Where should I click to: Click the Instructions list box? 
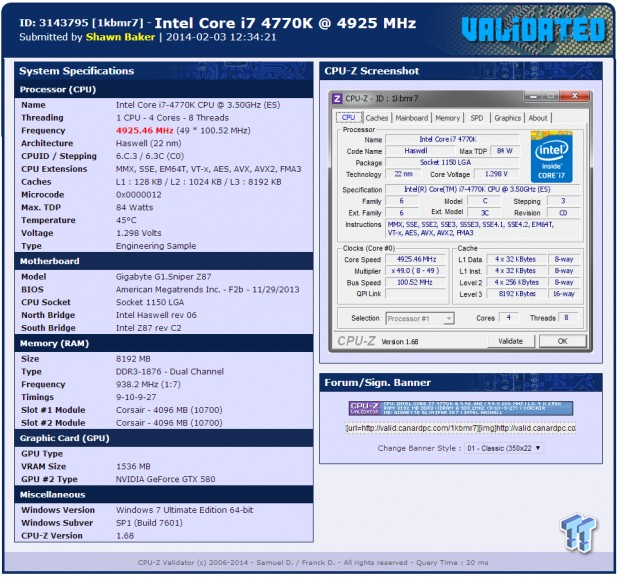[482, 229]
